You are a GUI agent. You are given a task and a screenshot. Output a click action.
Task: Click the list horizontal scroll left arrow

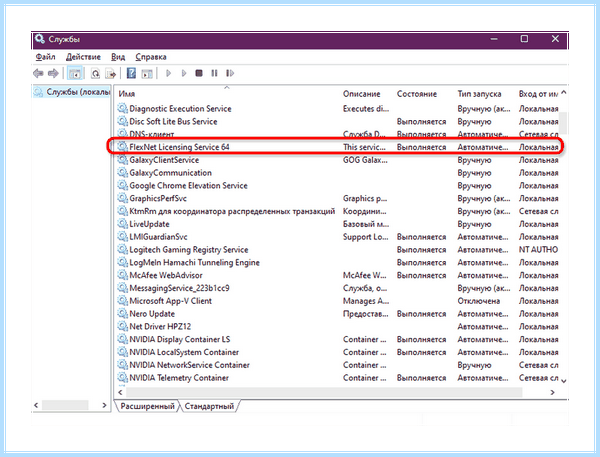(121, 392)
